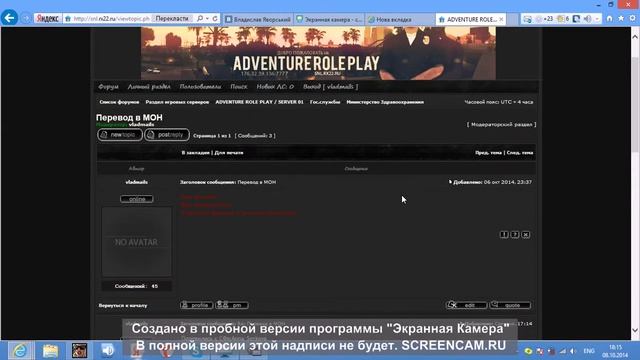Click the X delete post icon

click(526, 234)
